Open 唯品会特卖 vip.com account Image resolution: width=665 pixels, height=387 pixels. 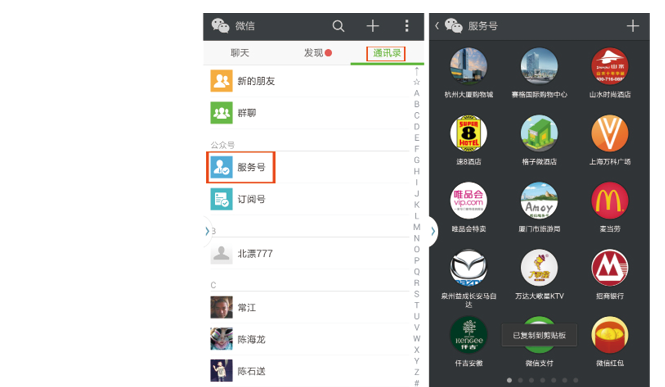(x=469, y=207)
